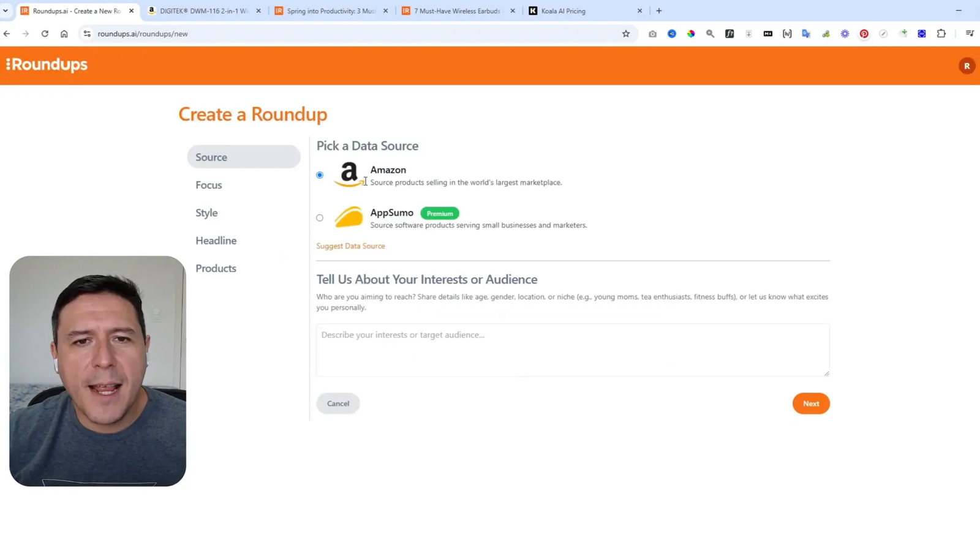Screen dimensions: 980x551
Task: Click the Next button
Action: pyautogui.click(x=811, y=403)
